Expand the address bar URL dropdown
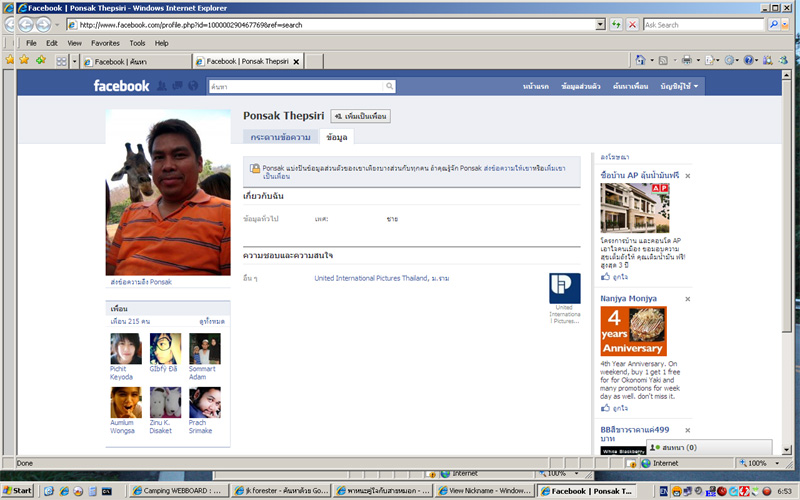Screen dimensions: 800x500 (600, 24)
